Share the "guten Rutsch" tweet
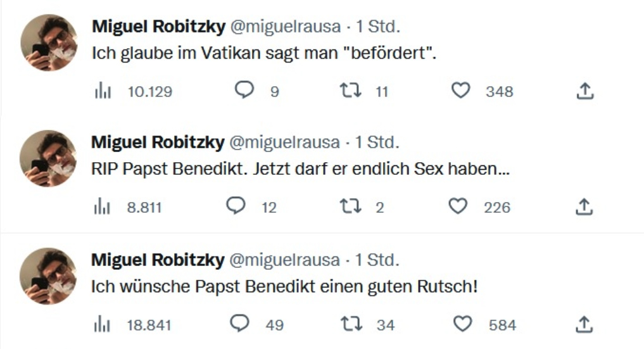Image resolution: width=644 pixels, height=349 pixels. click(x=585, y=325)
